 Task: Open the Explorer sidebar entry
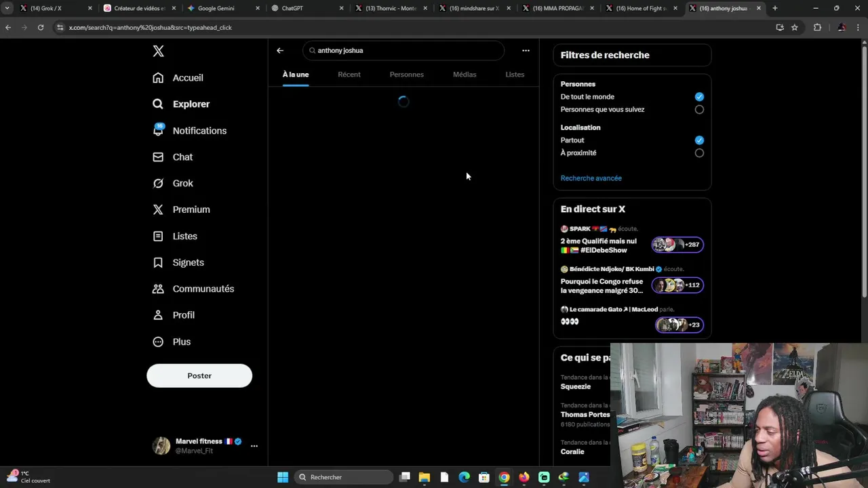coord(182,104)
